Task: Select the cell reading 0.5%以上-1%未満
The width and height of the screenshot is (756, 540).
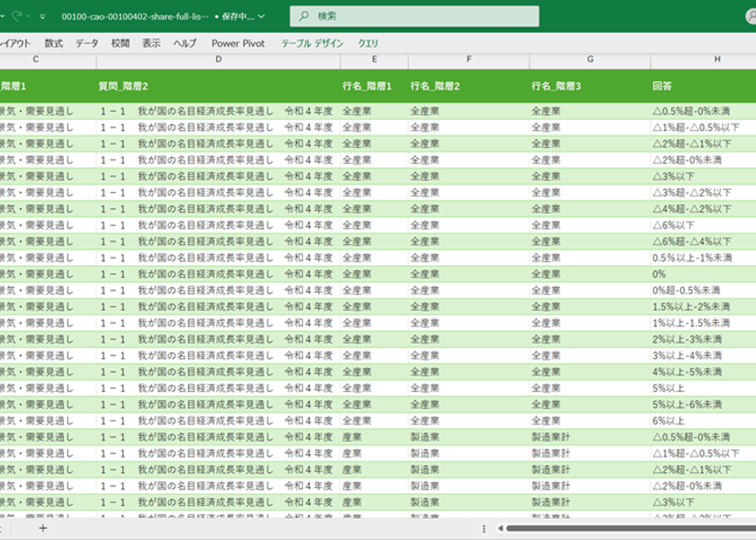Action: pyautogui.click(x=704, y=258)
